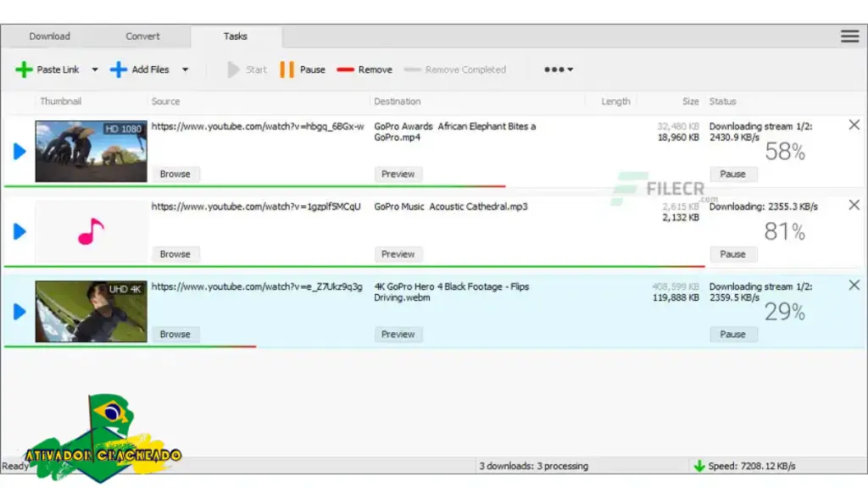The image size is (868, 488).
Task: Open the pink music note thumbnail
Action: [92, 232]
